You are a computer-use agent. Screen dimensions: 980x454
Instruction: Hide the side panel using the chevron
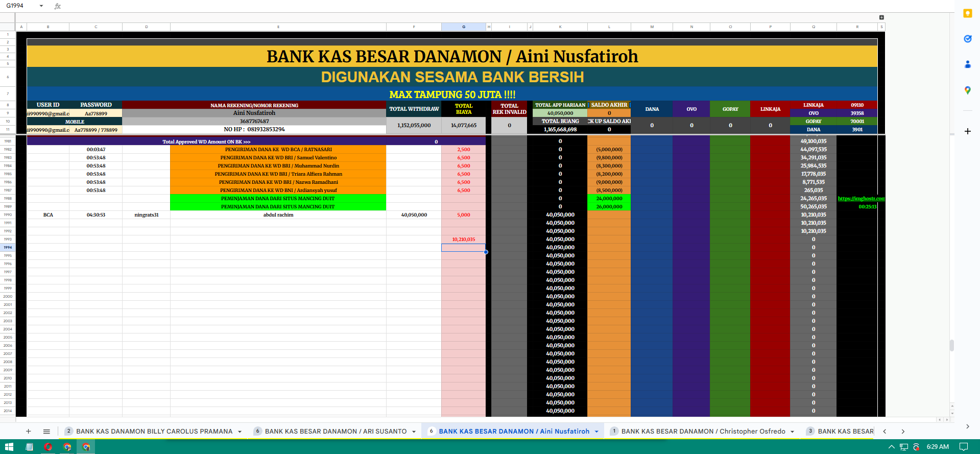tap(967, 426)
